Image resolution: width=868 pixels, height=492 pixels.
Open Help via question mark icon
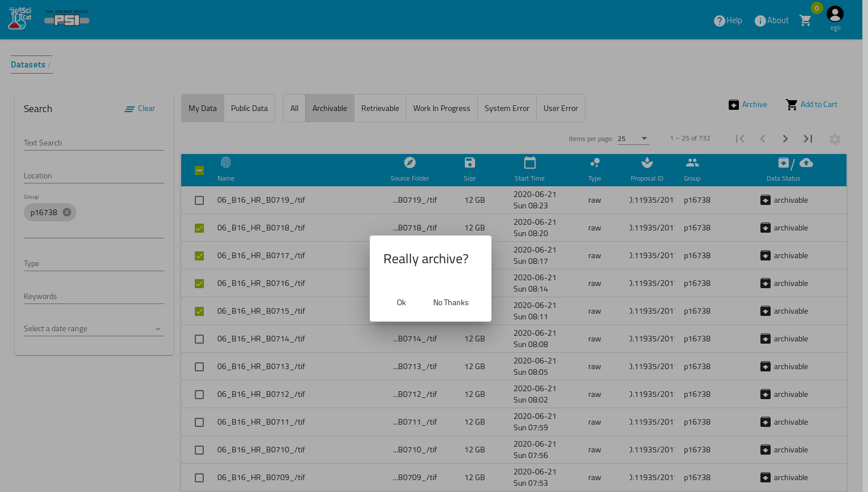[720, 21]
